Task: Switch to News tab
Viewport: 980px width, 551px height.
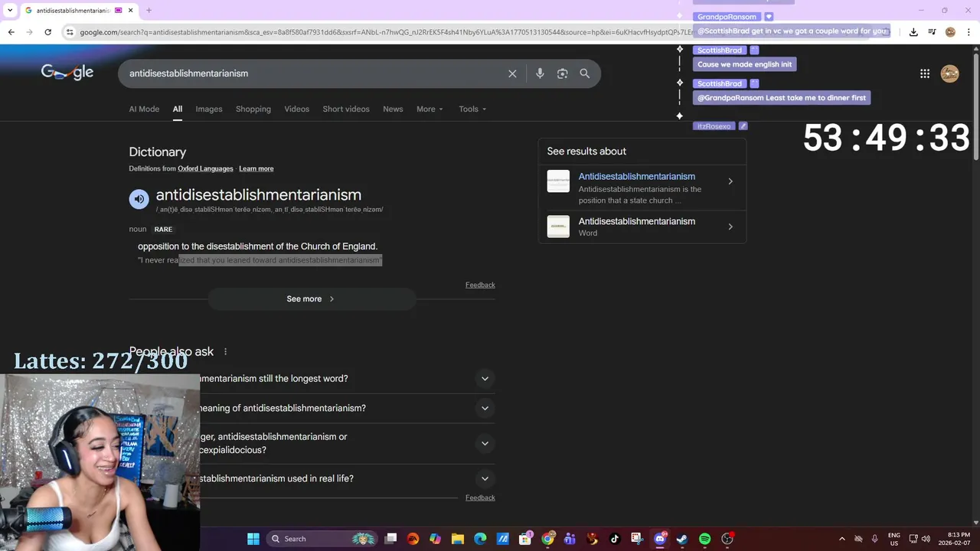Action: [393, 109]
